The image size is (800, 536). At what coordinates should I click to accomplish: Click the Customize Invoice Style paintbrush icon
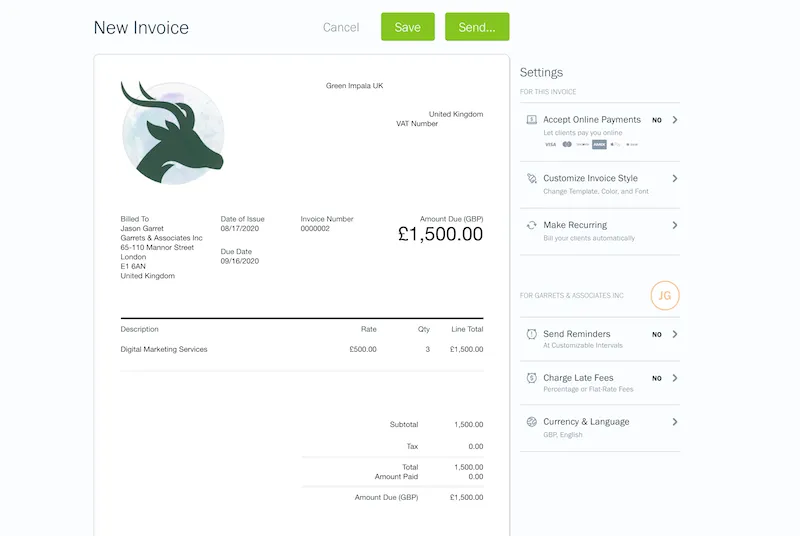tap(532, 179)
